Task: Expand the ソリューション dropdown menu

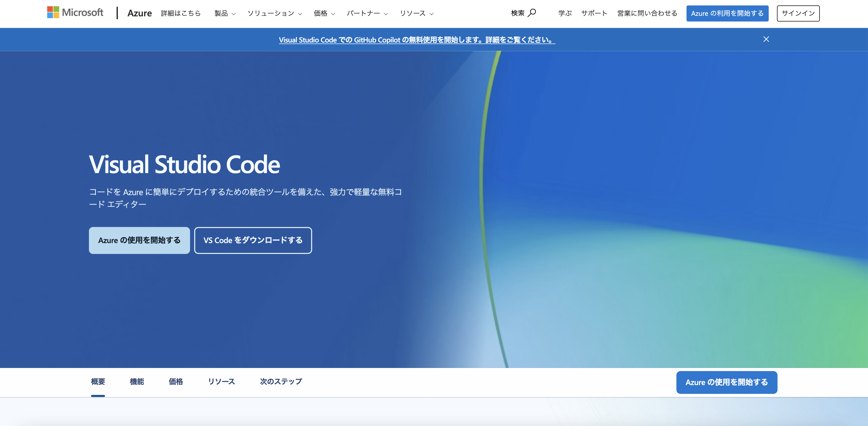Action: pyautogui.click(x=275, y=13)
